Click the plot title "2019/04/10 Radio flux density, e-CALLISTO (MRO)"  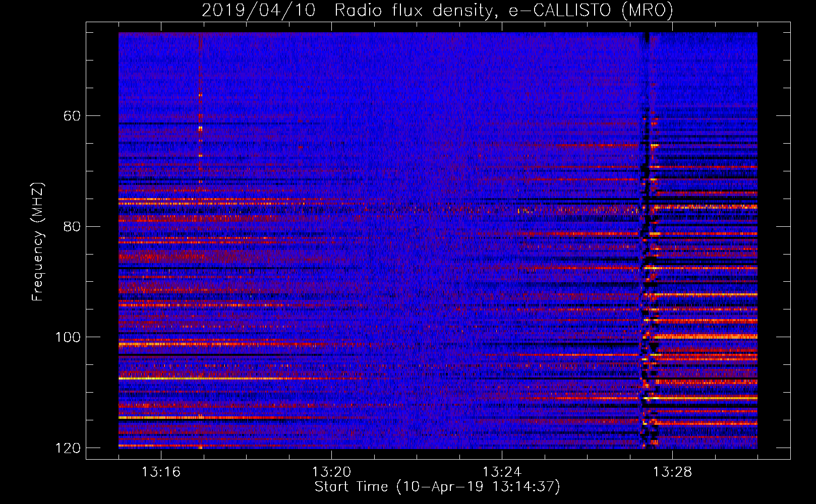[x=437, y=10]
